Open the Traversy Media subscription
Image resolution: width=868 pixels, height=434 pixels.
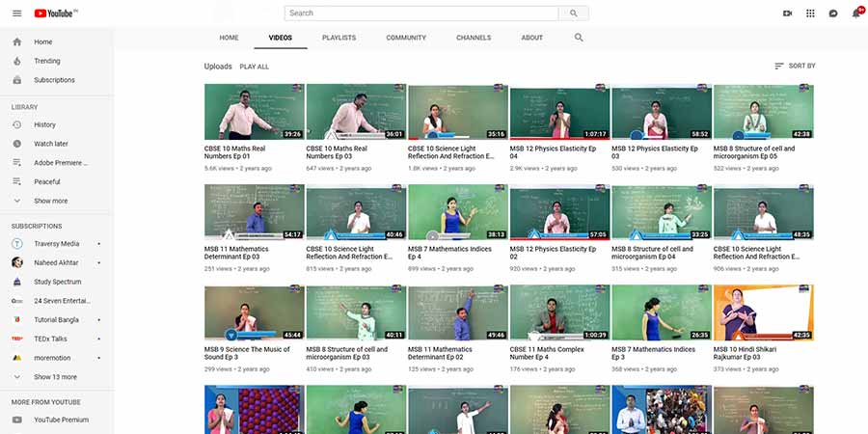57,244
